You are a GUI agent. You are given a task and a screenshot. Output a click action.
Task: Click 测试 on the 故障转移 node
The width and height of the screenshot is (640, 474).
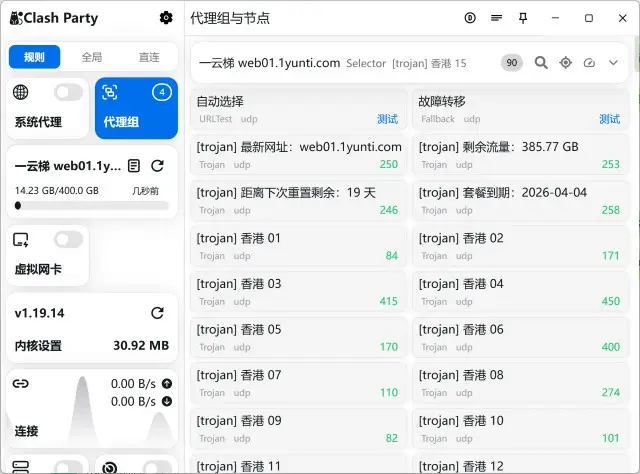coord(609,119)
